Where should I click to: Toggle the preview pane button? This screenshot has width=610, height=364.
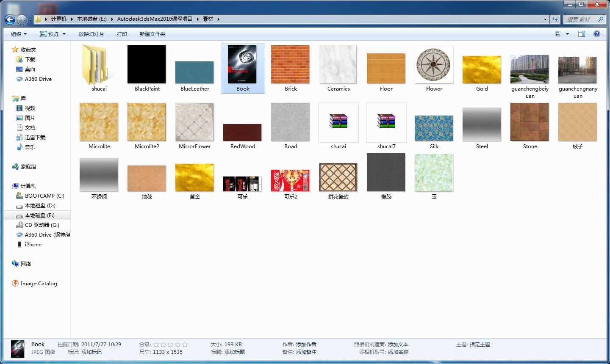(x=582, y=34)
